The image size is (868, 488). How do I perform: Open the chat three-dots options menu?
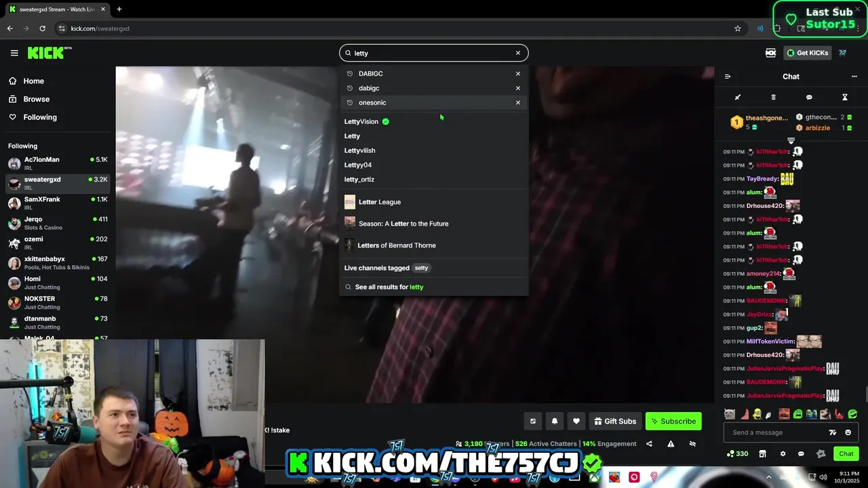point(854,77)
